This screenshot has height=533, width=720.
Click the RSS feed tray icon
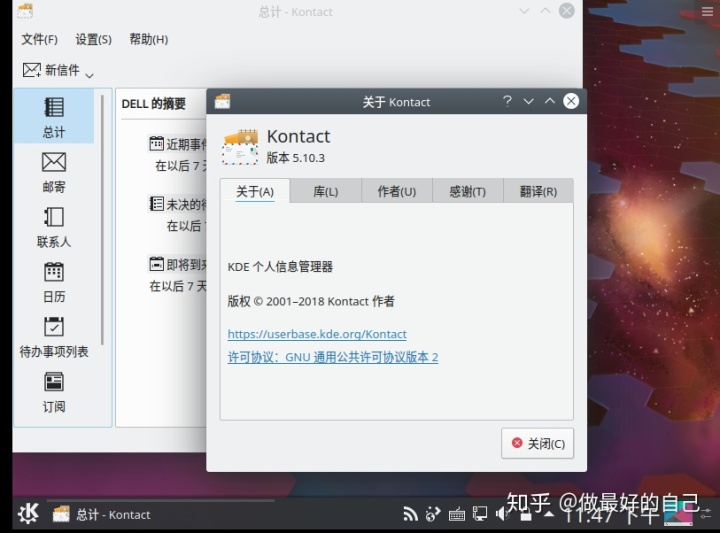pyautogui.click(x=410, y=514)
